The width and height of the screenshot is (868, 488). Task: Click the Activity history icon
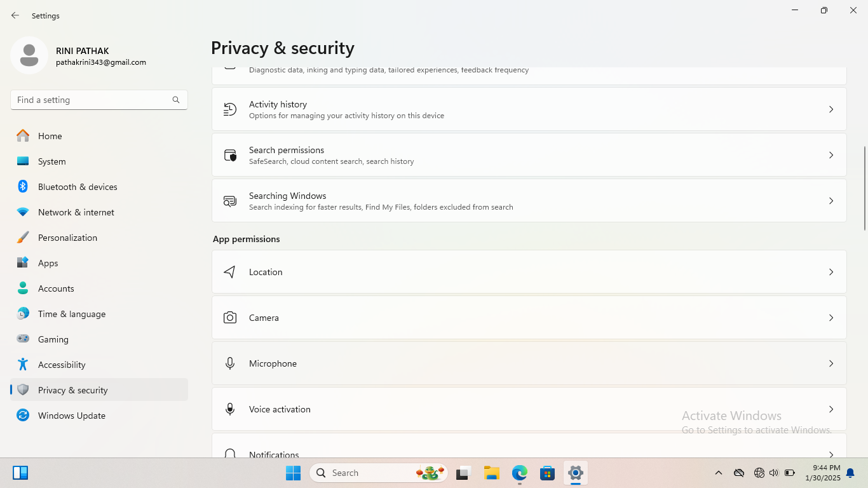tap(230, 109)
